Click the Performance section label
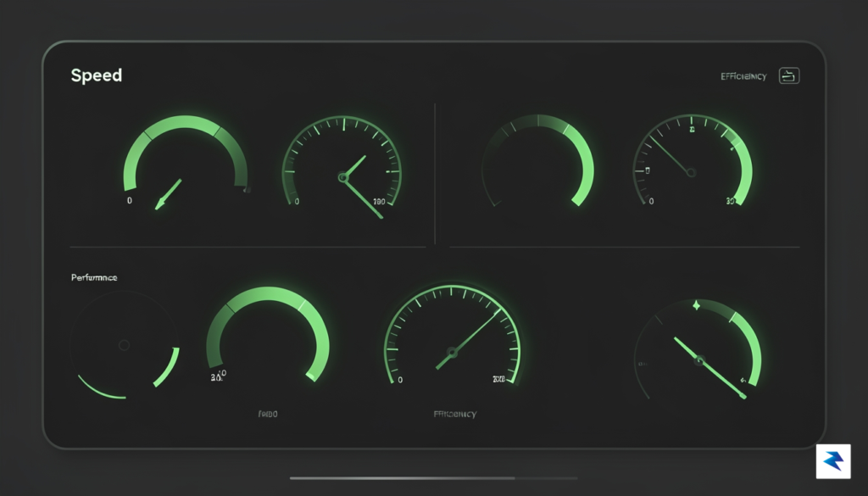The image size is (868, 496). pyautogui.click(x=94, y=277)
